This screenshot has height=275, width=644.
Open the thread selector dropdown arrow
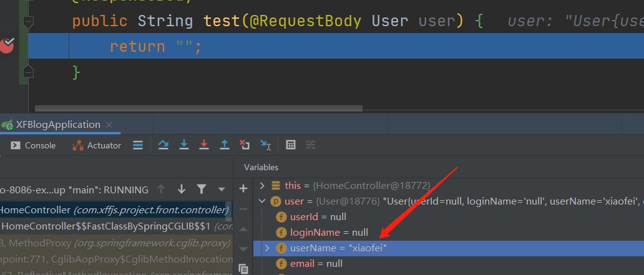(222, 190)
